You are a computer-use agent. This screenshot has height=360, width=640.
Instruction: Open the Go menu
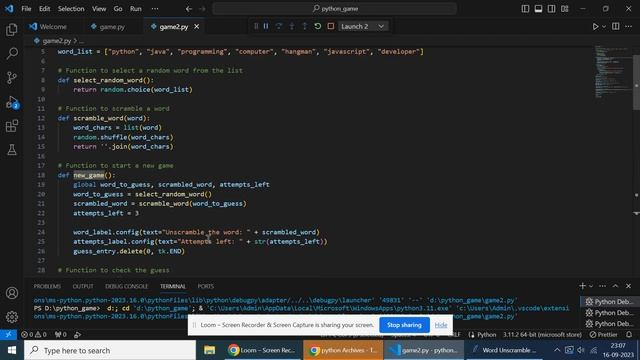(x=118, y=9)
